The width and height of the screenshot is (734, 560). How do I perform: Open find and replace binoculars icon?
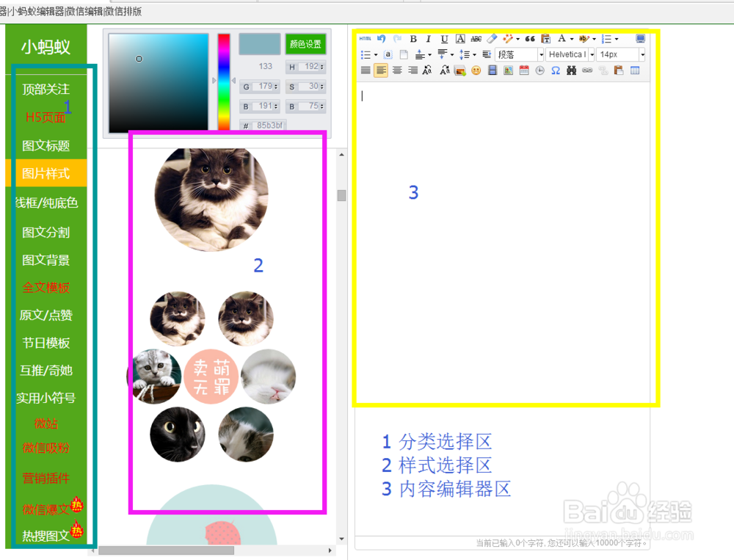point(571,70)
